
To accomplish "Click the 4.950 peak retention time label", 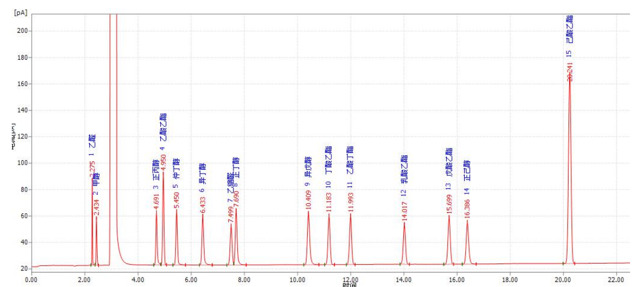I will coord(164,162).
